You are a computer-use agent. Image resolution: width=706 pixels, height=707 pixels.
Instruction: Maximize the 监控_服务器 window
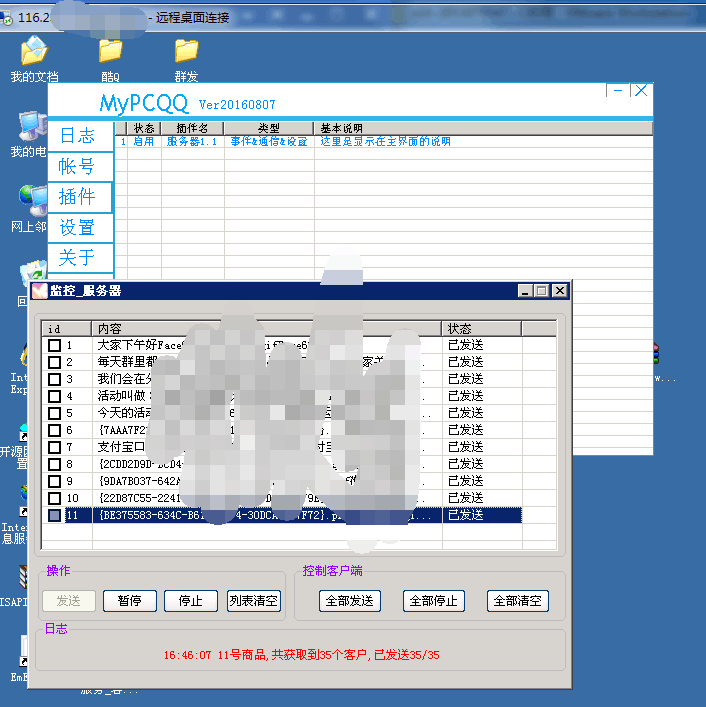[x=541, y=291]
